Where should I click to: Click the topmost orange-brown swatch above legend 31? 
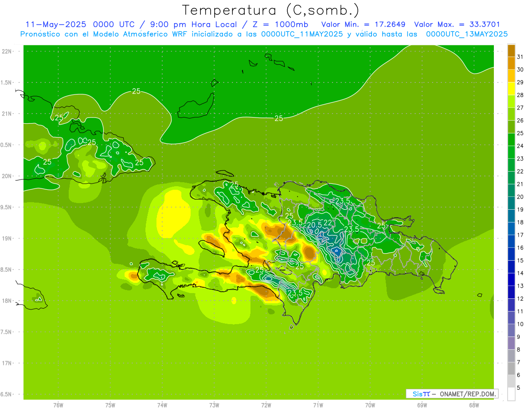point(511,51)
